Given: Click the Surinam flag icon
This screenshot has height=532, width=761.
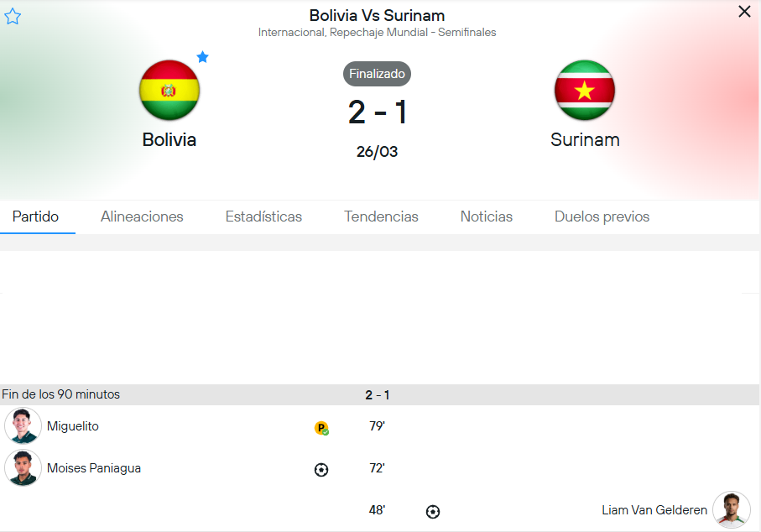Looking at the screenshot, I should [585, 90].
